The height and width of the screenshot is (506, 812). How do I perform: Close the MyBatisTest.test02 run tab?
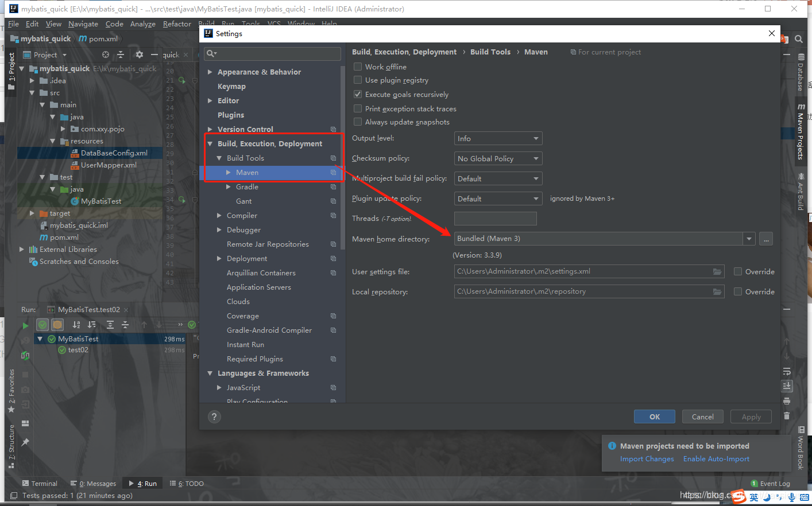[126, 310]
